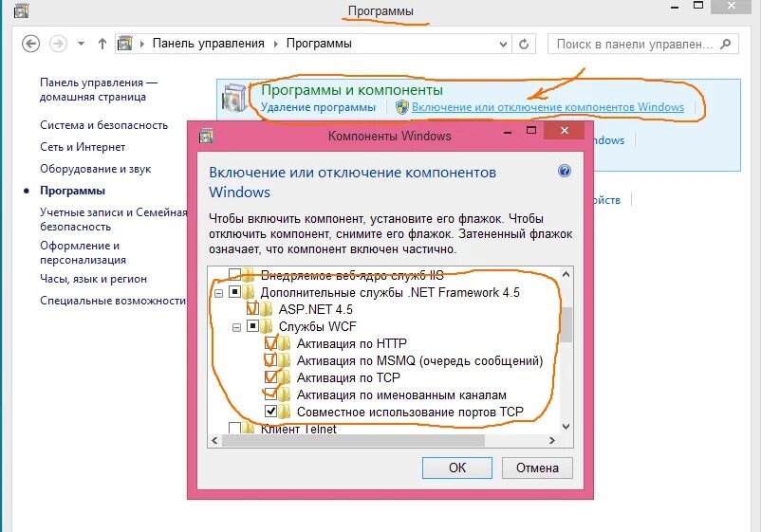Click the Control Panel search field
Image resolution: width=761 pixels, height=532 pixels.
tap(643, 44)
